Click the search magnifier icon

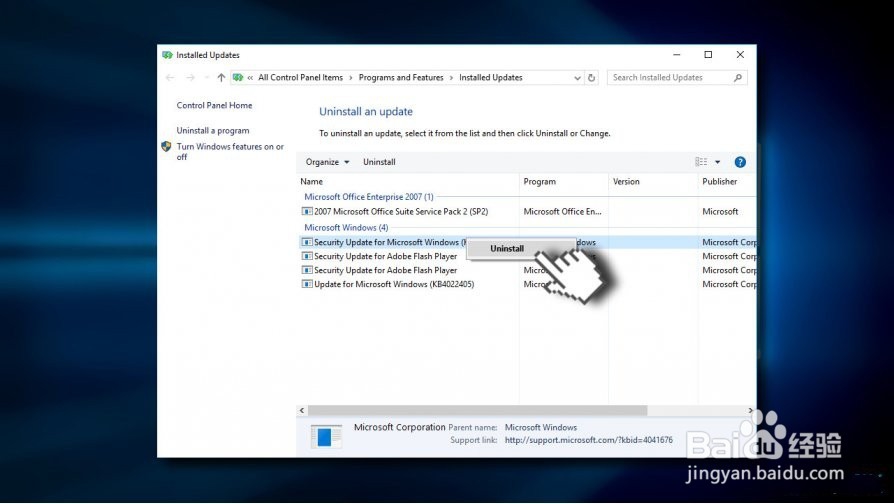pyautogui.click(x=738, y=78)
